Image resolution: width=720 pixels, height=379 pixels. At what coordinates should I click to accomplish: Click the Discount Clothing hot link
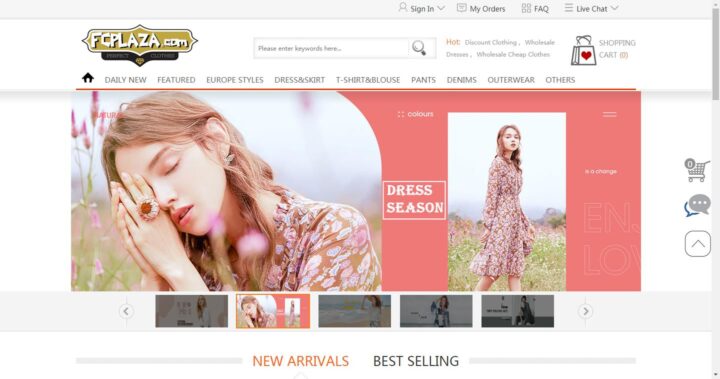490,42
